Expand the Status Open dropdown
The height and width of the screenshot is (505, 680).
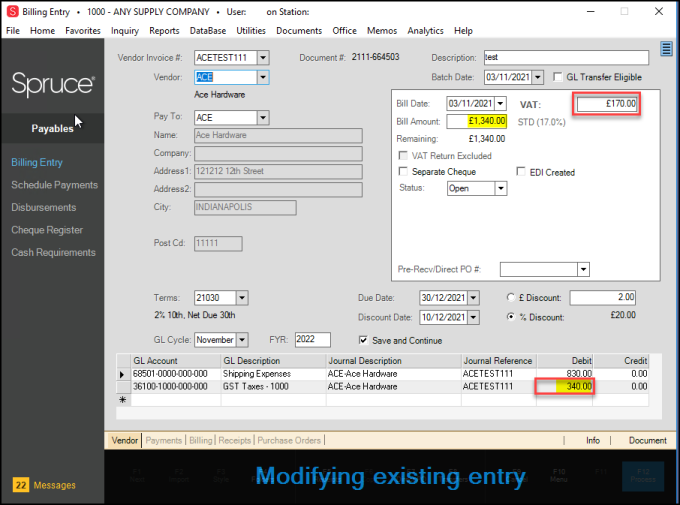(501, 188)
